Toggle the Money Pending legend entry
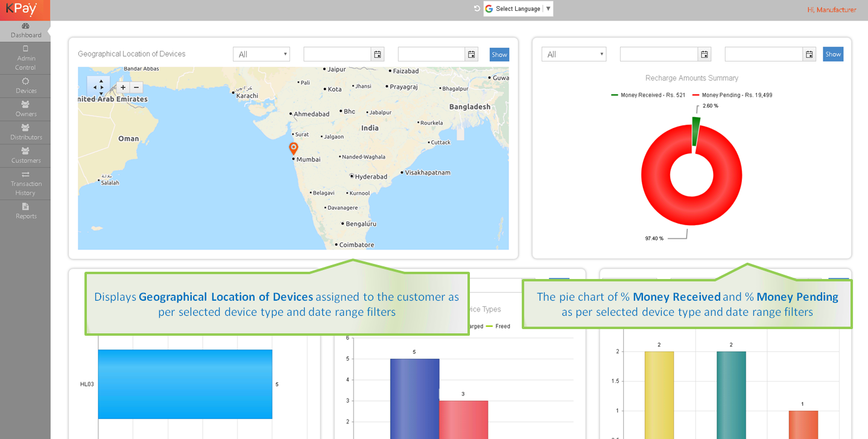 click(732, 95)
